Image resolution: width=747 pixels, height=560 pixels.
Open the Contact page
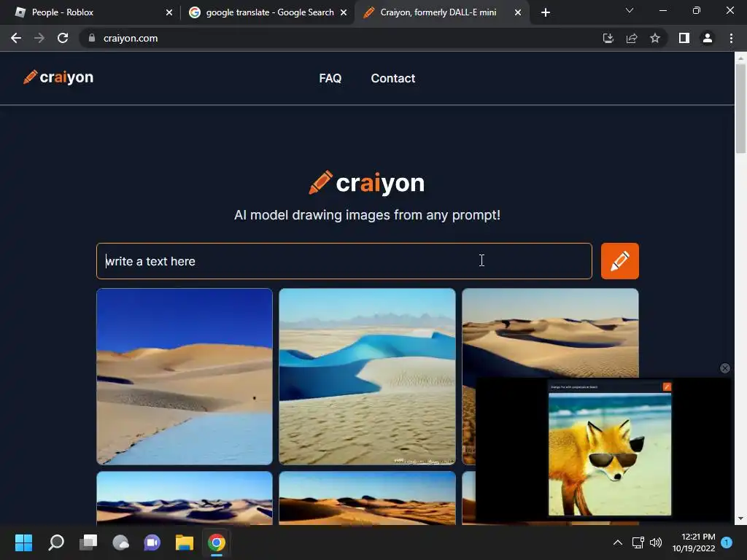[x=393, y=78]
